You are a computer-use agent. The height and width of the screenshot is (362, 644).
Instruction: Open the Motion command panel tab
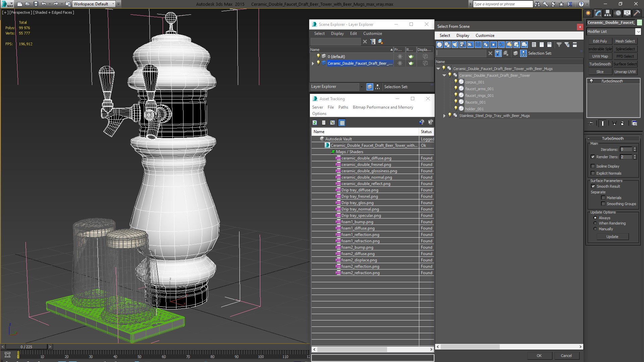point(618,13)
